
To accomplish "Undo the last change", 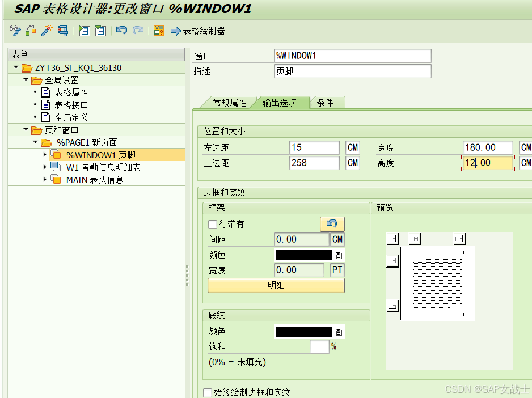I will [x=121, y=30].
